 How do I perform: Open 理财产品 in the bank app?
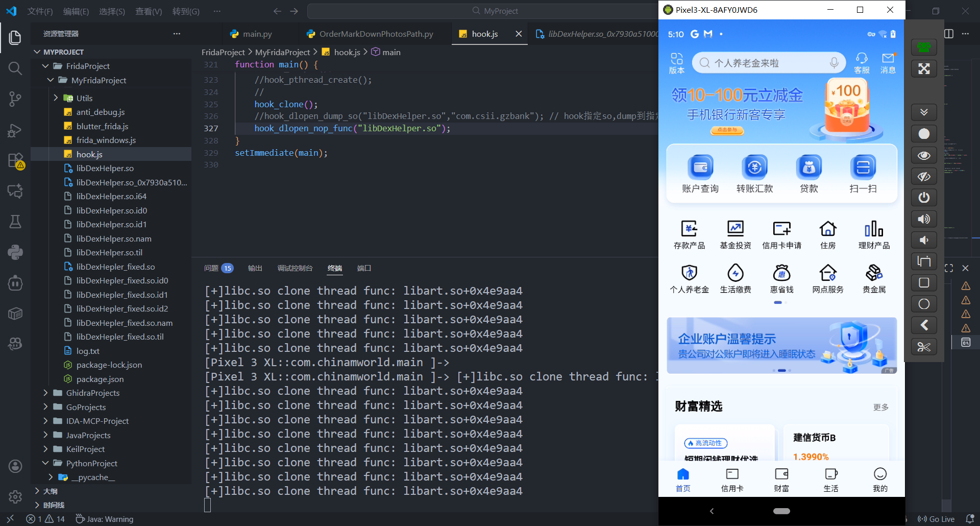[874, 235]
